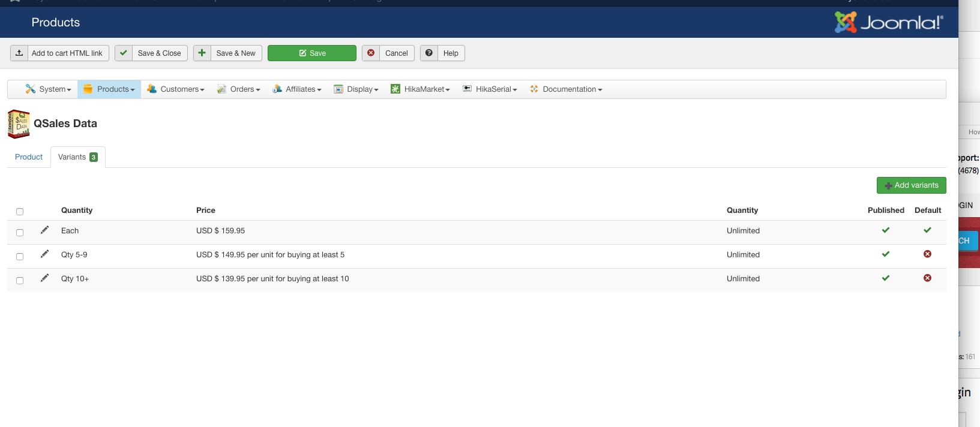The image size is (980, 427).
Task: Click the QSales Data product image
Action: pyautogui.click(x=19, y=124)
